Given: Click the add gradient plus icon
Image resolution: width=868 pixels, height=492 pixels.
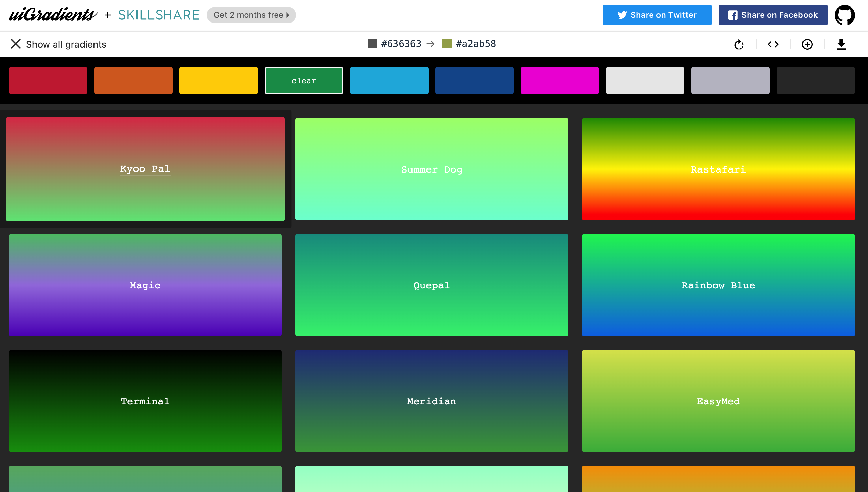Looking at the screenshot, I should click(807, 44).
